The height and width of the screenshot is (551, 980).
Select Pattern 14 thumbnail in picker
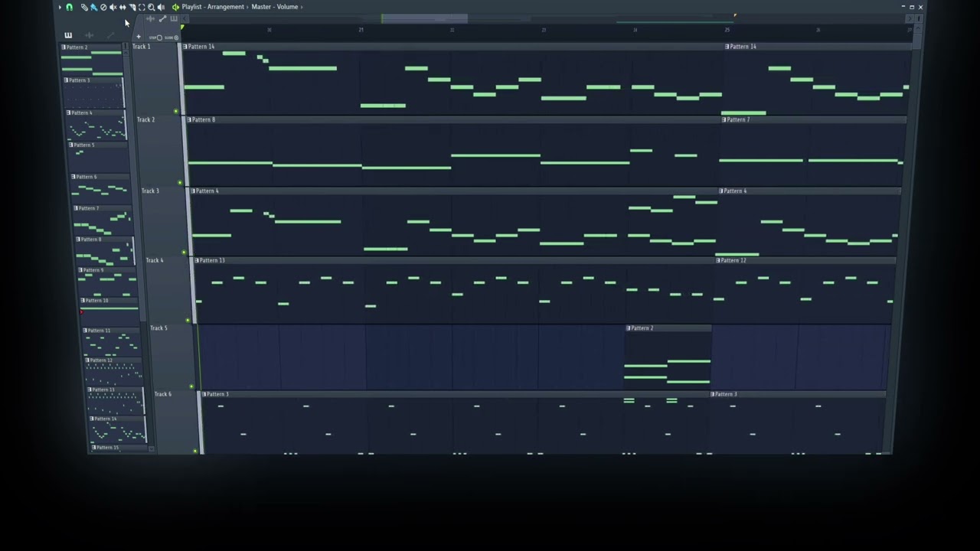tap(119, 429)
